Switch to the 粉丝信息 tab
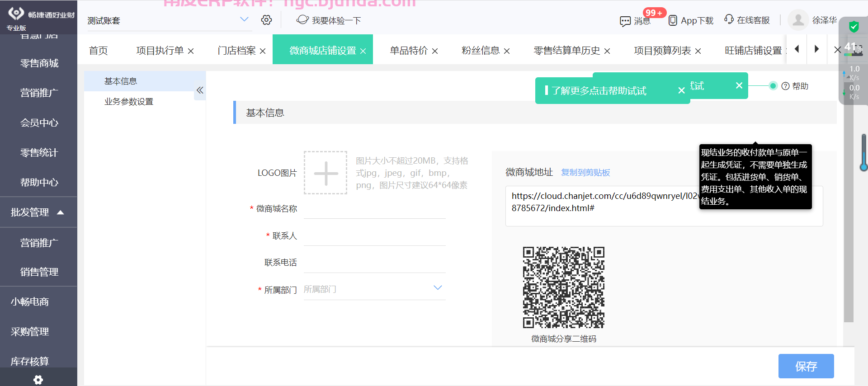Viewport: 868px width, 386px height. (x=481, y=50)
